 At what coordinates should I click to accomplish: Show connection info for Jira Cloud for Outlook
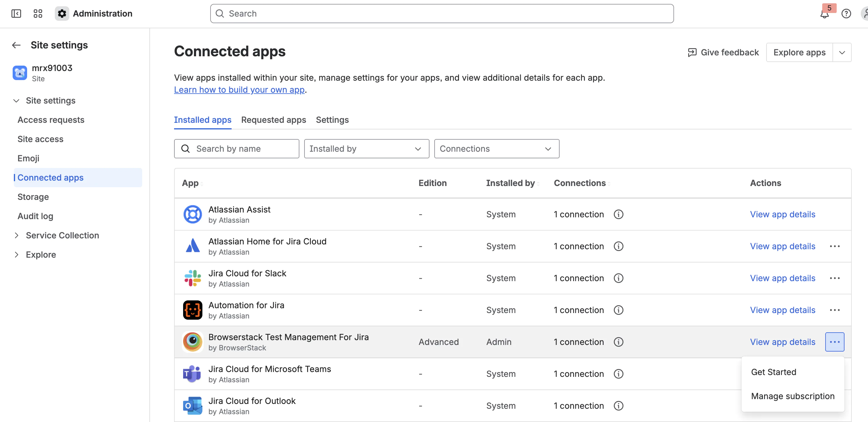618,405
